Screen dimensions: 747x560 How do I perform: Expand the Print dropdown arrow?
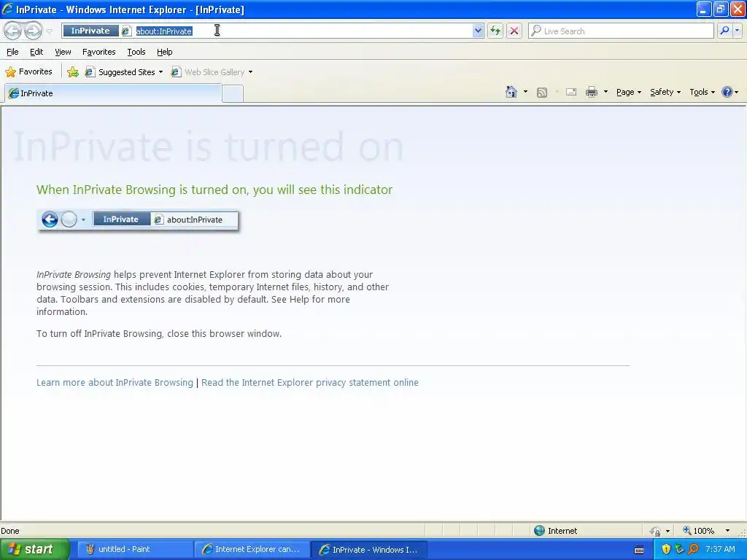[605, 92]
